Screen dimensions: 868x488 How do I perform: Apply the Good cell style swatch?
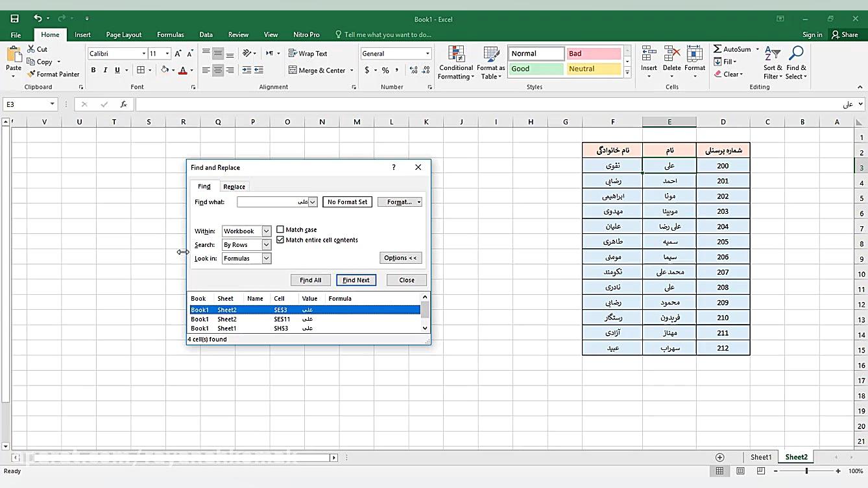[x=536, y=69]
